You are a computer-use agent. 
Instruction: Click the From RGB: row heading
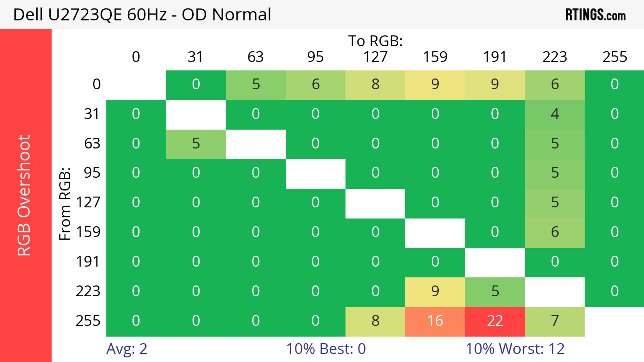click(x=65, y=204)
